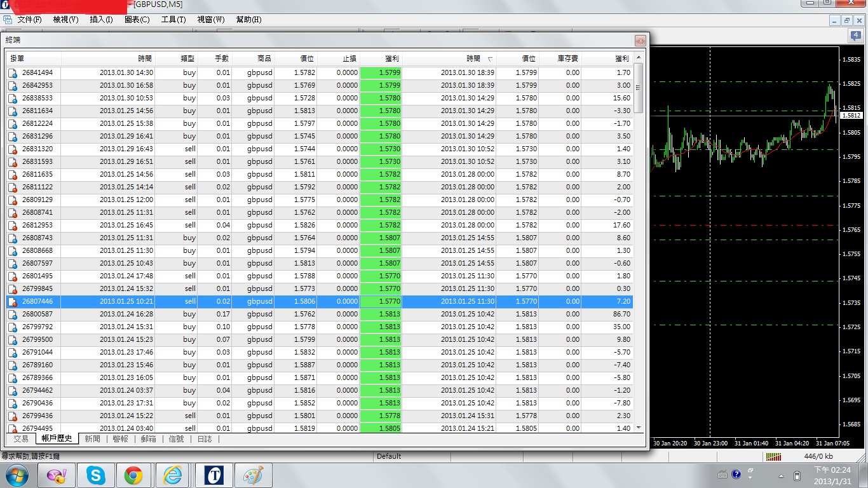
Task: Open the 日誌 journal tab
Action: (x=205, y=439)
